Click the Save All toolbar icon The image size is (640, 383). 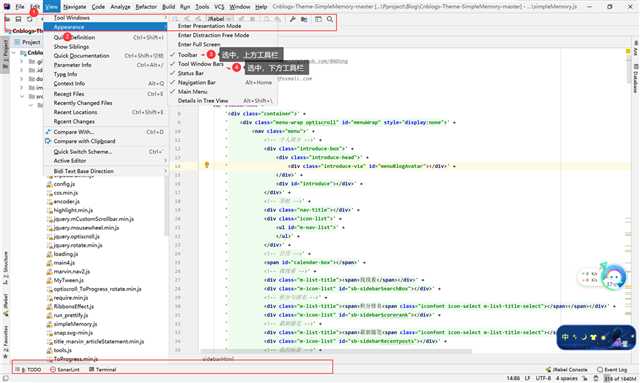tap(18, 19)
